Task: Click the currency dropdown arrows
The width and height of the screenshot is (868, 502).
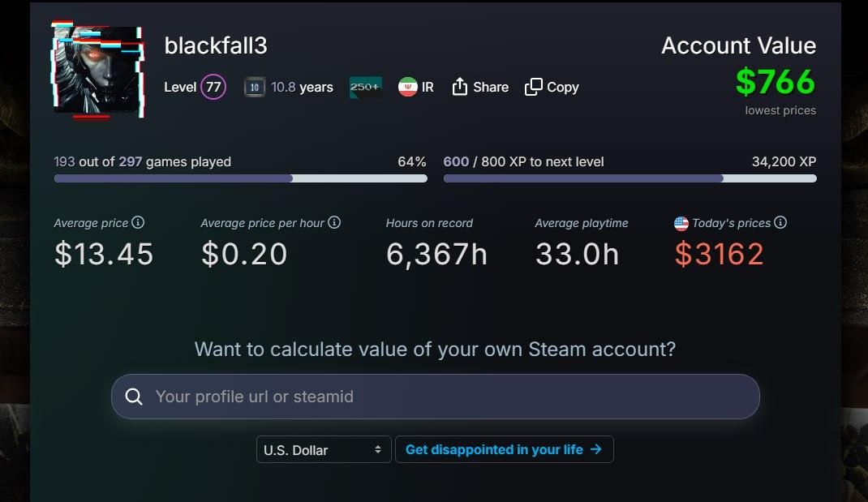Action: coord(377,449)
